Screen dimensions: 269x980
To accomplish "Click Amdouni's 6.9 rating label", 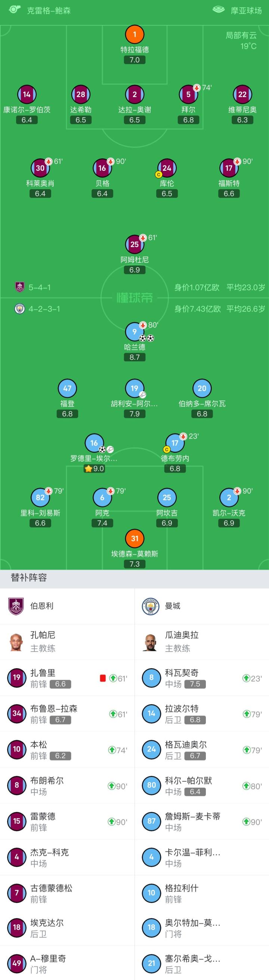I will coord(134,270).
